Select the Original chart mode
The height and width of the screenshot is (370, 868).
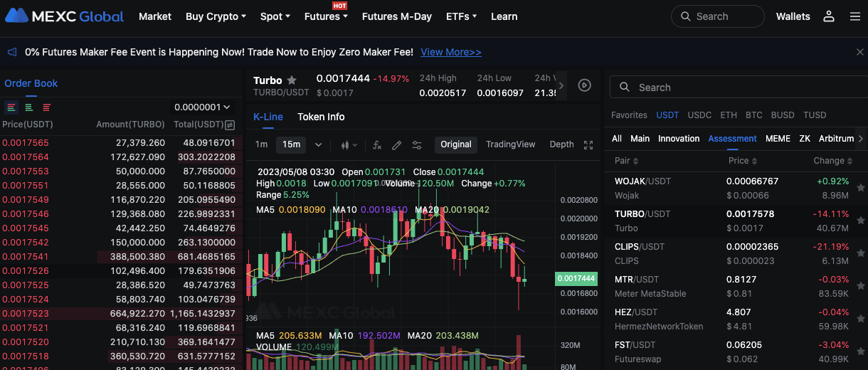456,144
